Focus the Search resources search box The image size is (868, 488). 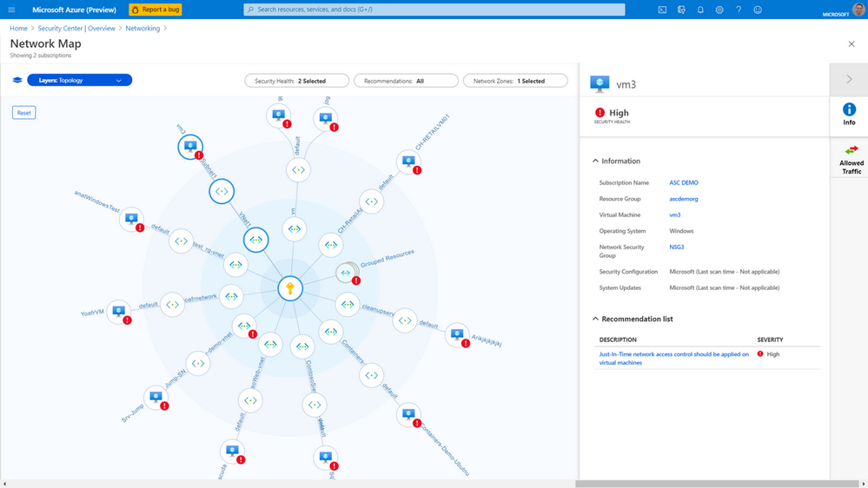pos(434,10)
